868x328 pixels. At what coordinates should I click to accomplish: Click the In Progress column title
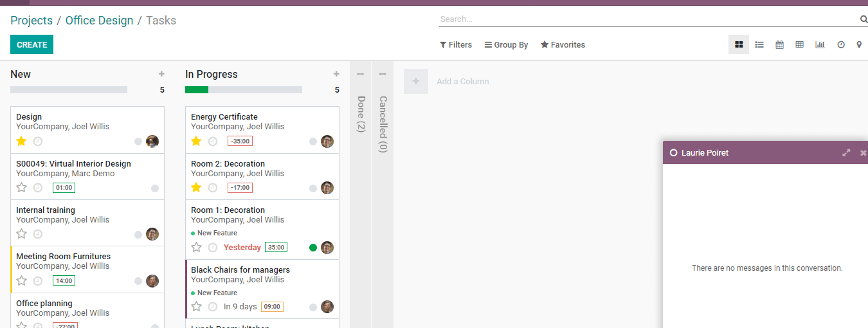pyautogui.click(x=212, y=74)
